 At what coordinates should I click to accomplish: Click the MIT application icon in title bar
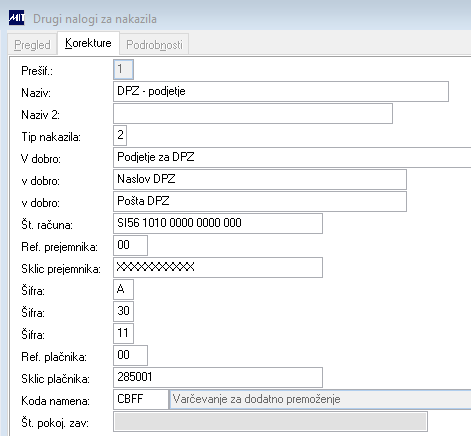click(x=17, y=18)
